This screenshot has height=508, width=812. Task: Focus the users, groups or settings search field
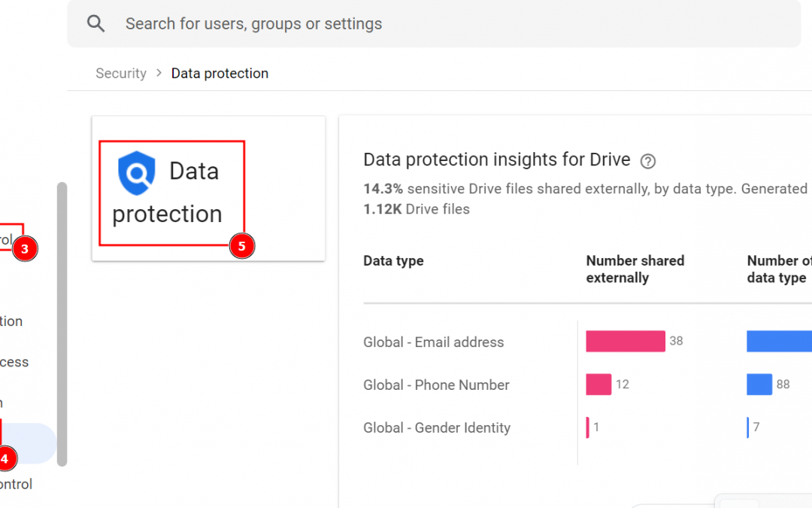click(x=434, y=24)
